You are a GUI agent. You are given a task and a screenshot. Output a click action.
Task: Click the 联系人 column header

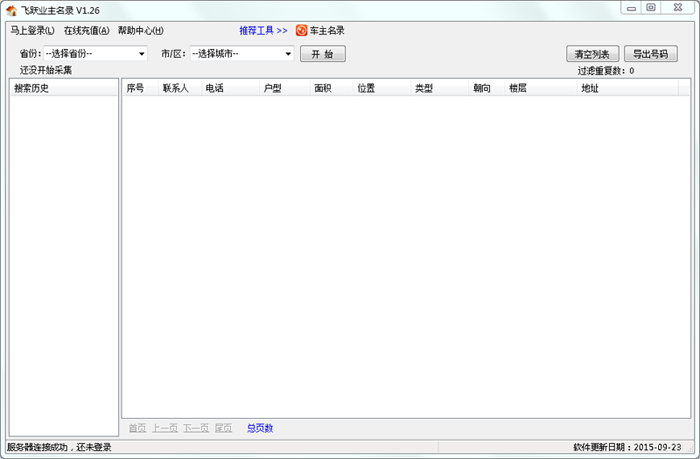tap(176, 88)
